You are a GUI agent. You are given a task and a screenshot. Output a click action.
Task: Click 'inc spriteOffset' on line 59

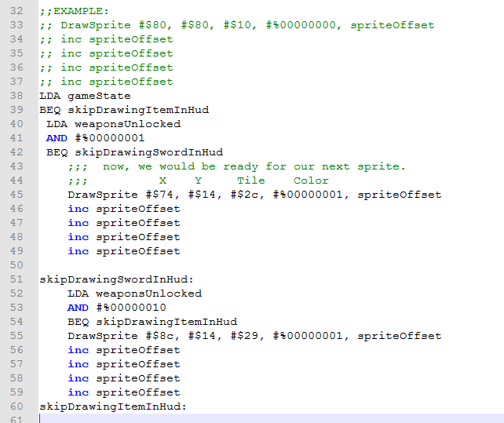(x=124, y=392)
